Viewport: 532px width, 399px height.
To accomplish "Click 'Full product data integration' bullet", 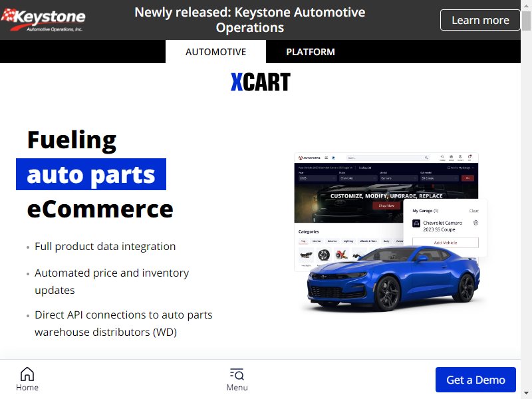I will pos(105,246).
